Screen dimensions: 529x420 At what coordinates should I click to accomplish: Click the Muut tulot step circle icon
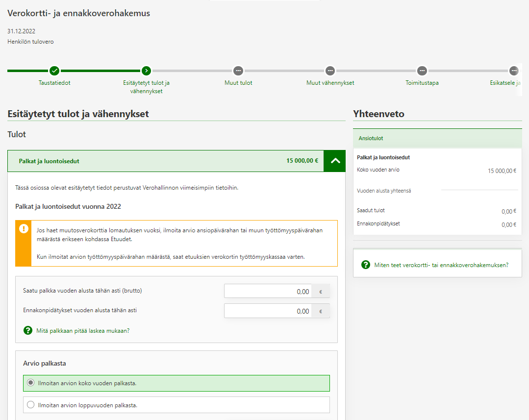coord(238,71)
